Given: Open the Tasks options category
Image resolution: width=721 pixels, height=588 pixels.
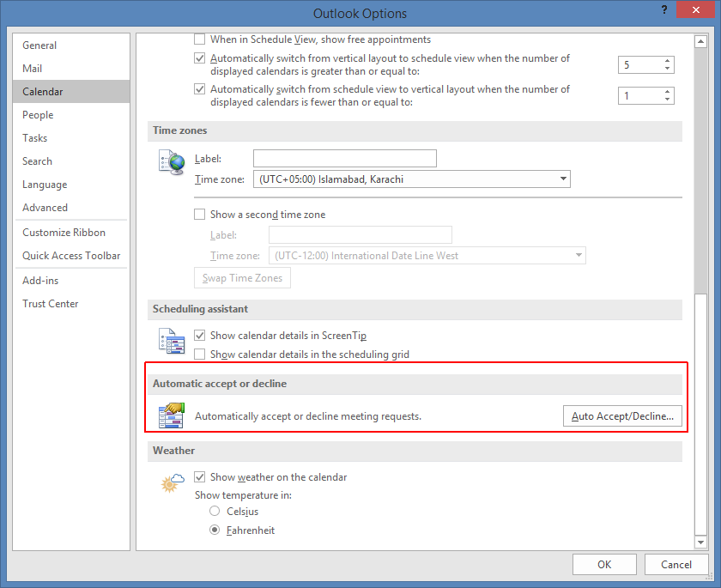Looking at the screenshot, I should point(71,138).
